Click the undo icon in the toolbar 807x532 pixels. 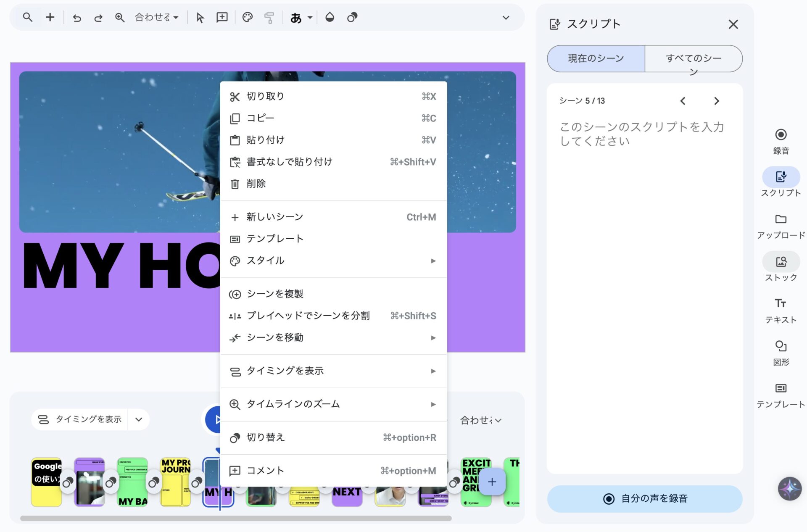pos(77,17)
